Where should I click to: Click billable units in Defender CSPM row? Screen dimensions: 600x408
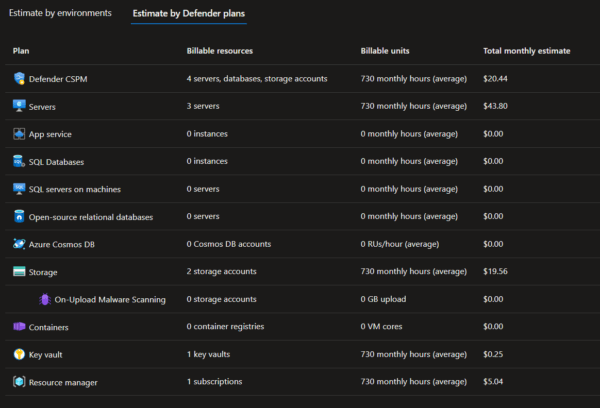[x=414, y=78]
